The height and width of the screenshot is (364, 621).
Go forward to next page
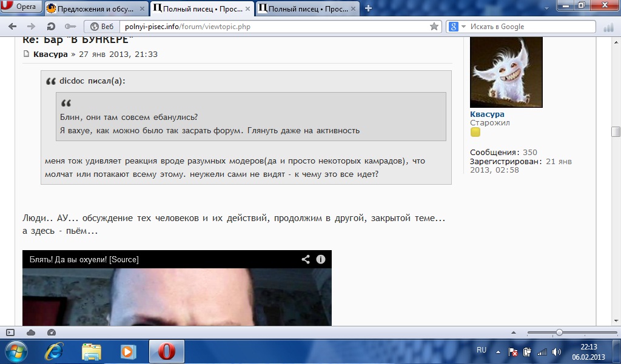pyautogui.click(x=31, y=27)
